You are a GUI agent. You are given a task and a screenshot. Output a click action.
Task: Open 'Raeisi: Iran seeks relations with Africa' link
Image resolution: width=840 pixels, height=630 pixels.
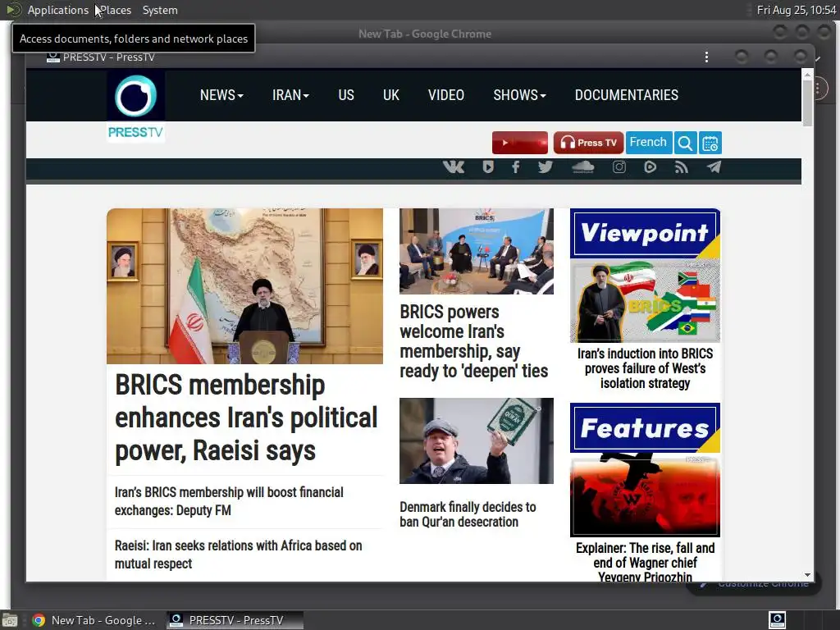pos(239,555)
